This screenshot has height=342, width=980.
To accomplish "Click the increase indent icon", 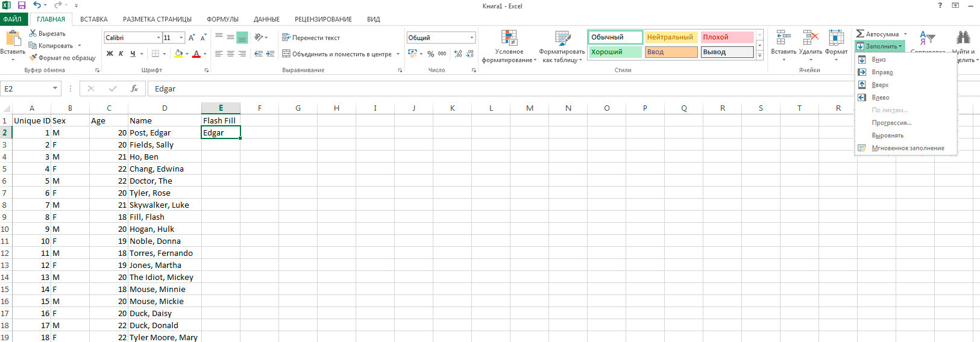I will coord(270,54).
